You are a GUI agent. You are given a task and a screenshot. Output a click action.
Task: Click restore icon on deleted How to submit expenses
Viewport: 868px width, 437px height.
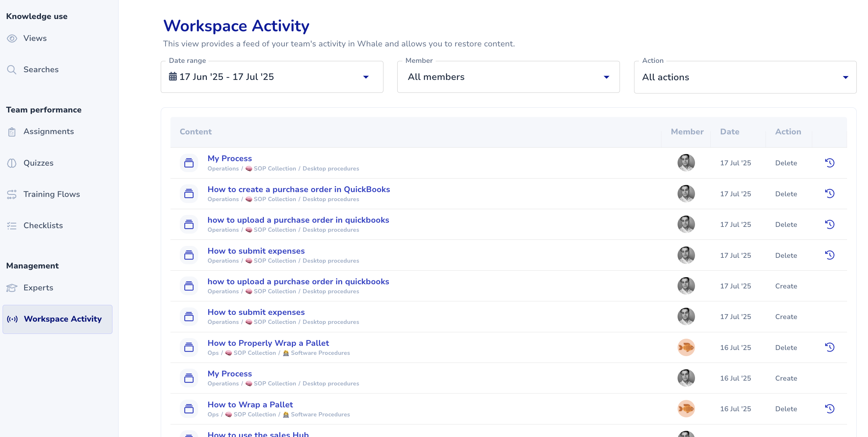click(x=830, y=255)
